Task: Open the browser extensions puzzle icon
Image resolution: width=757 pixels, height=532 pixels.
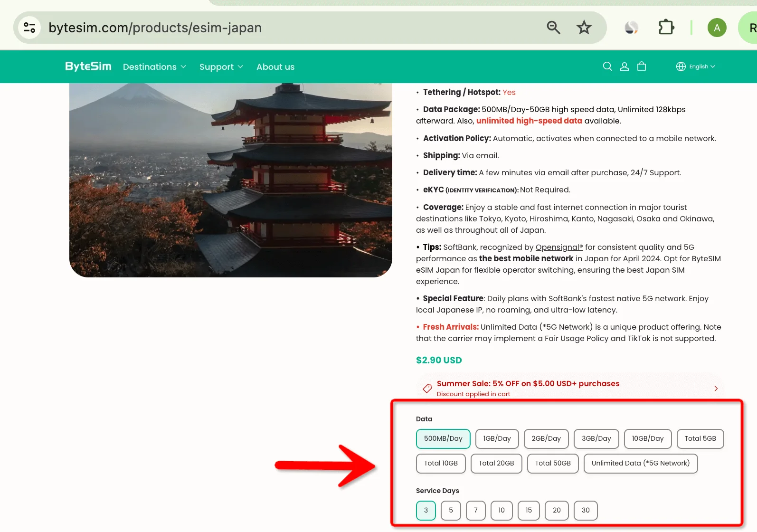Action: 666,28
